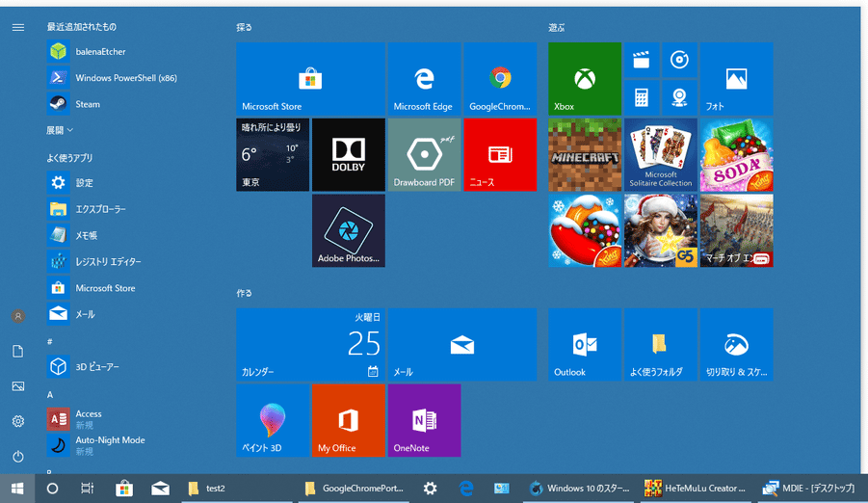The height and width of the screenshot is (503, 868).
Task: Launch the Paint 3D tile
Action: (x=273, y=420)
